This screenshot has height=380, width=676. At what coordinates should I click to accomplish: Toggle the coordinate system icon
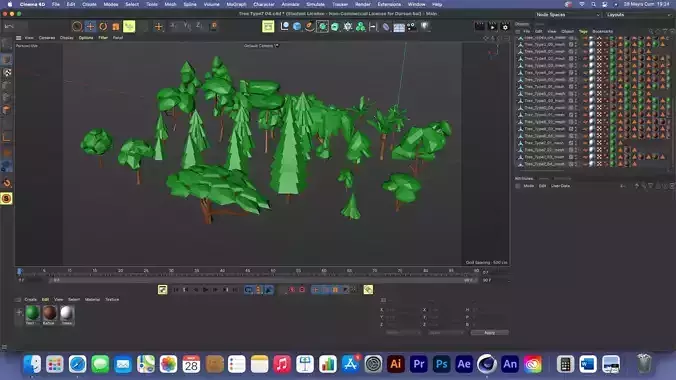(x=213, y=26)
